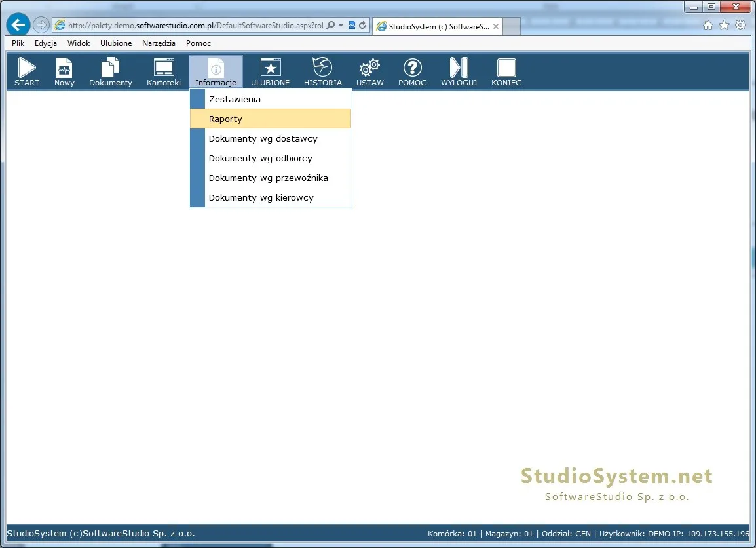The width and height of the screenshot is (756, 548).
Task: Click the KONIEC toolbar icon
Action: [506, 71]
